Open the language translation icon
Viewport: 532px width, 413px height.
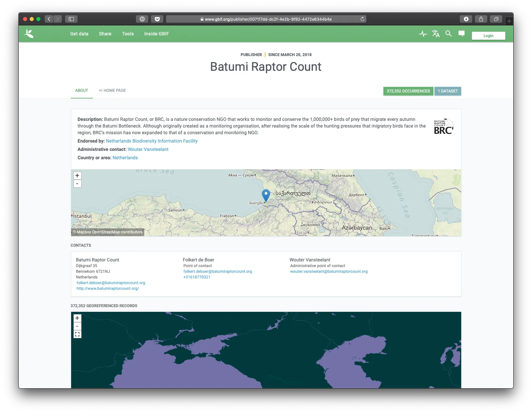click(x=436, y=34)
